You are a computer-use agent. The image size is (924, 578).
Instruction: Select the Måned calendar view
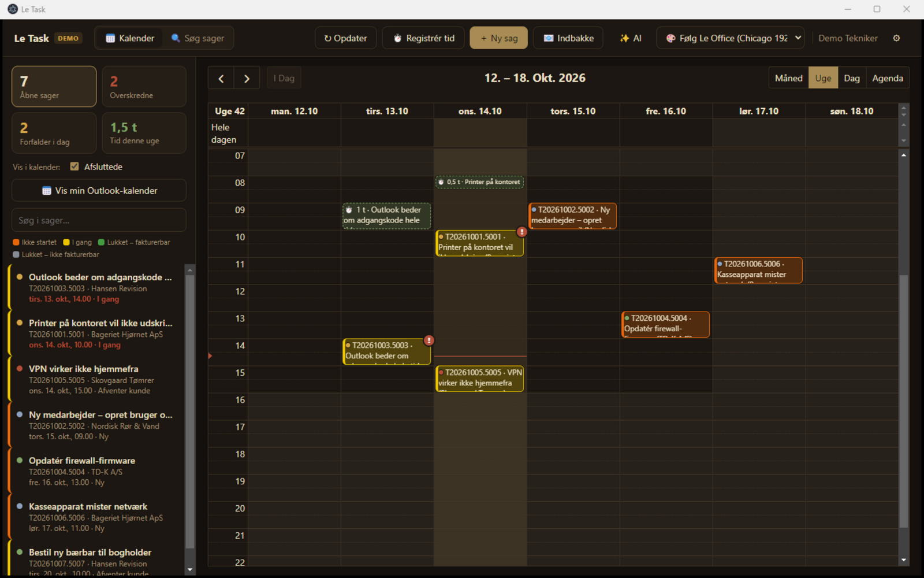click(x=788, y=78)
